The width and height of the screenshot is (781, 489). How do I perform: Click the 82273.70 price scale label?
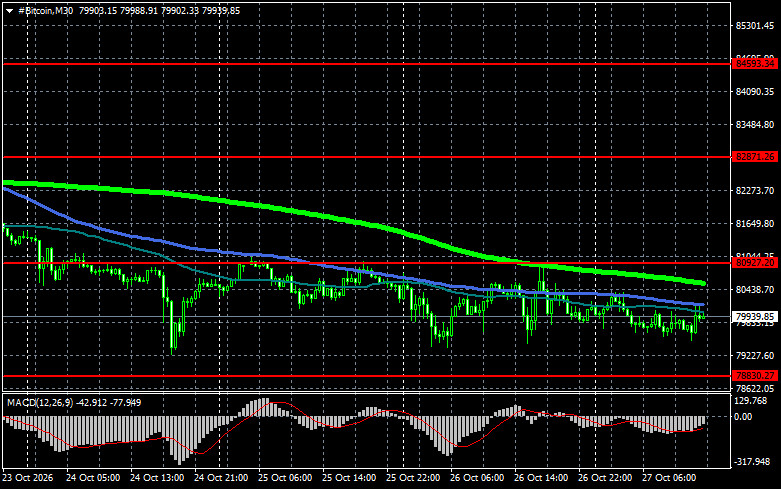pos(755,191)
